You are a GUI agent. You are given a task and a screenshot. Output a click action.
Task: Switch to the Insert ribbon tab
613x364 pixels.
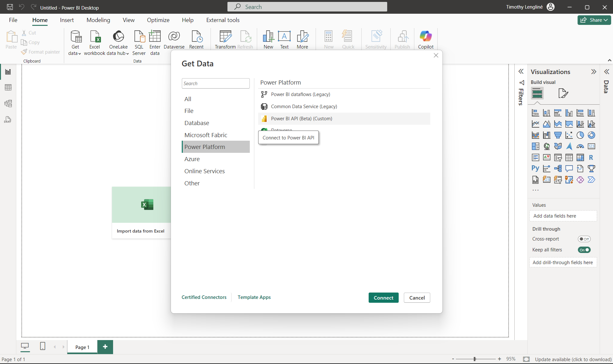[x=67, y=20]
